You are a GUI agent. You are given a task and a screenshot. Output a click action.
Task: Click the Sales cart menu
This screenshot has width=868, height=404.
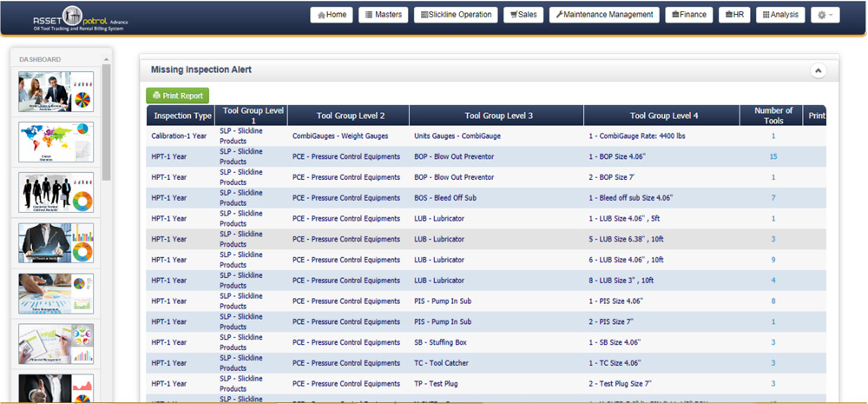point(523,15)
